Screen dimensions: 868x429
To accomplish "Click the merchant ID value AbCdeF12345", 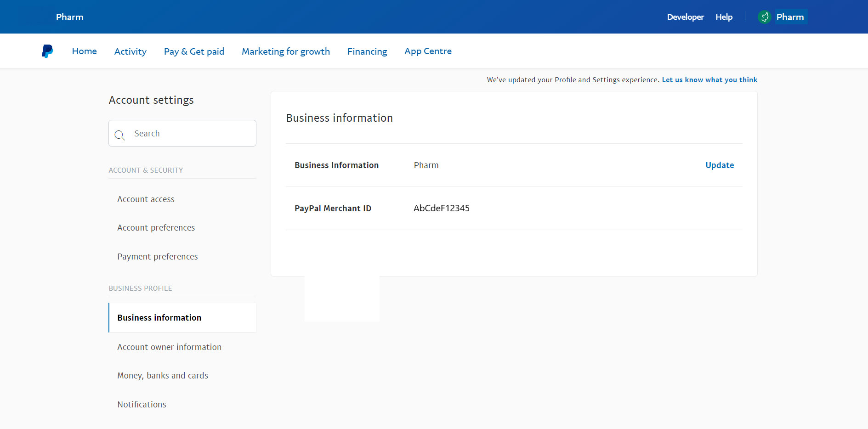I will pyautogui.click(x=442, y=208).
